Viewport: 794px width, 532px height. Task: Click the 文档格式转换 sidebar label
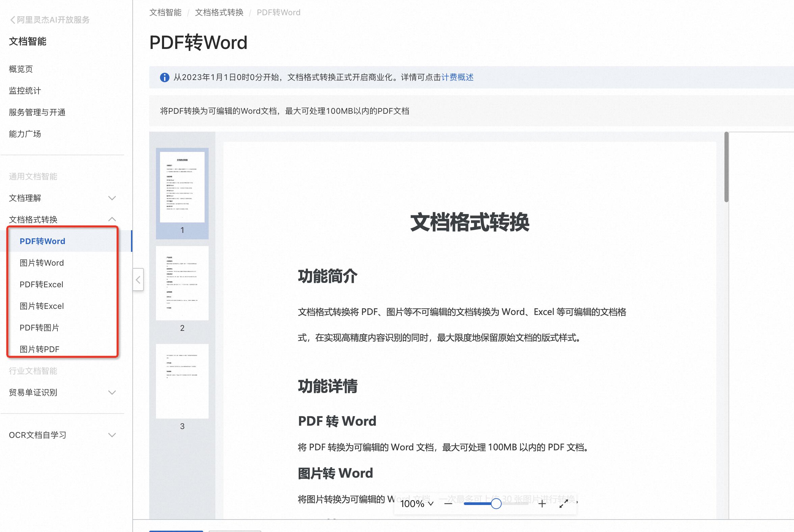[x=33, y=219]
